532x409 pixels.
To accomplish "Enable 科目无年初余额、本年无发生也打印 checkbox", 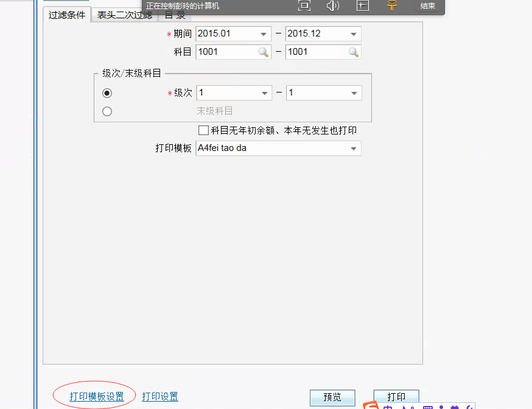I will [x=204, y=130].
